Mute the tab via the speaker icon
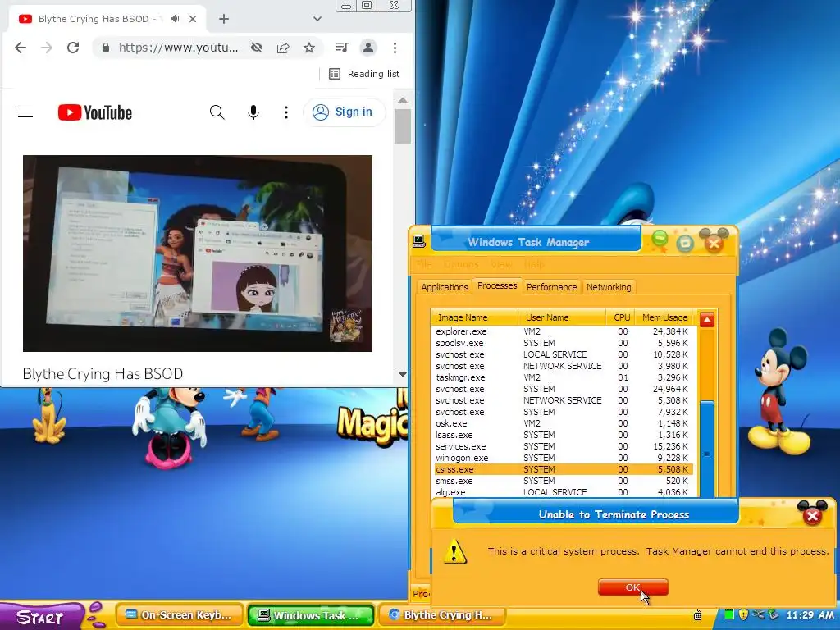Screen dimensions: 840x630 [175, 19]
